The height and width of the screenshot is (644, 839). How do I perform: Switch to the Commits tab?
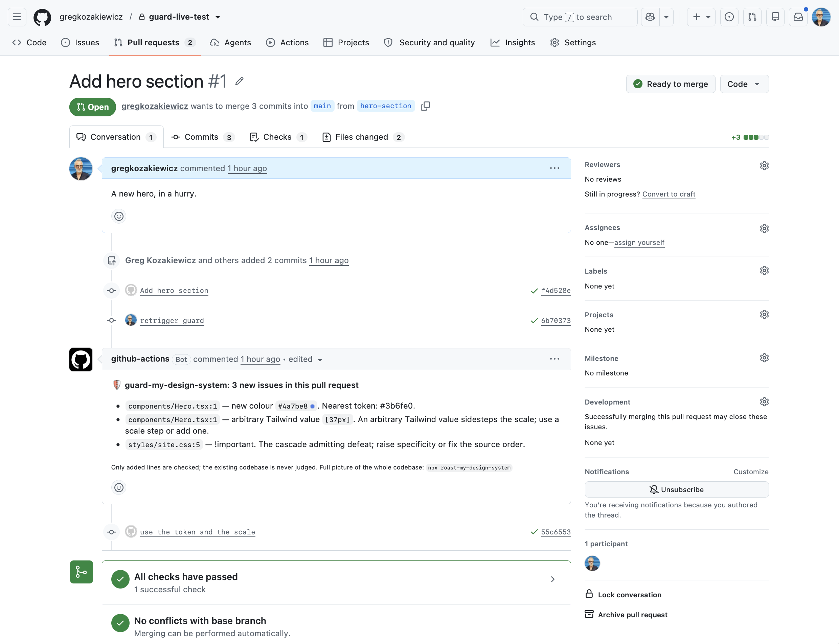(202, 137)
